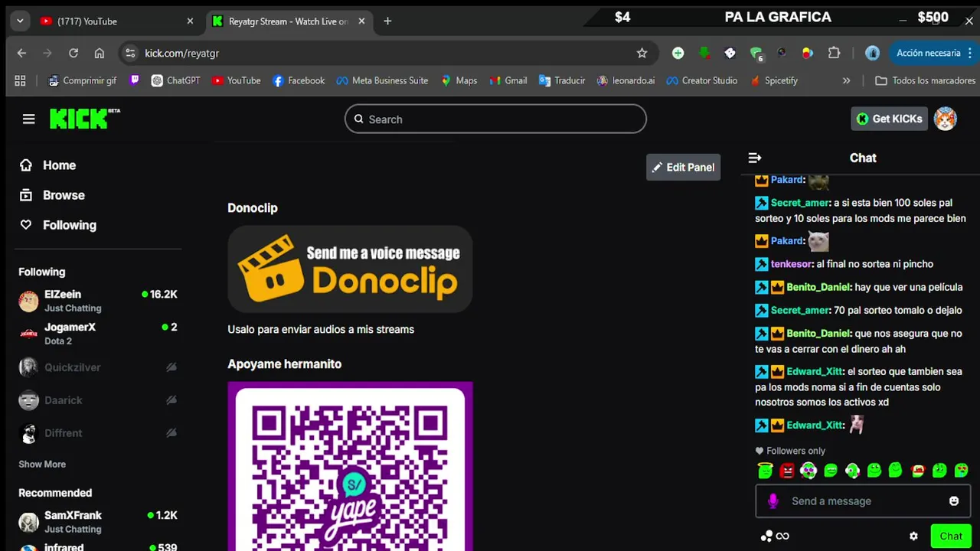Open SamXFrank recommended channel
The height and width of the screenshot is (551, 980).
tap(98, 522)
